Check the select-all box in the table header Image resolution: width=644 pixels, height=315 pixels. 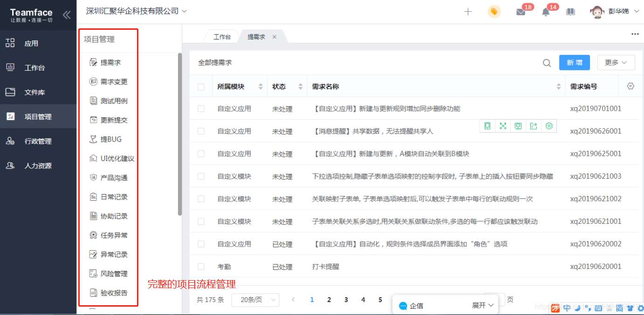(x=201, y=86)
